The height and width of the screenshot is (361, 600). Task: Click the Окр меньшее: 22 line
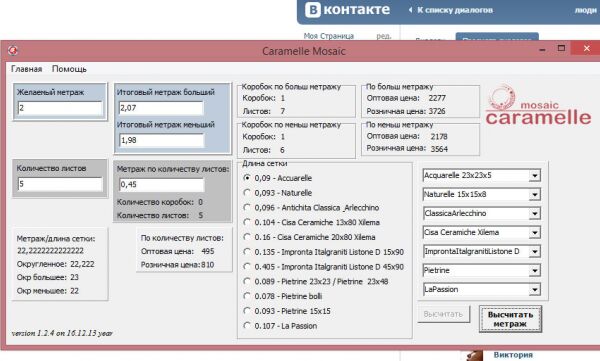click(47, 291)
